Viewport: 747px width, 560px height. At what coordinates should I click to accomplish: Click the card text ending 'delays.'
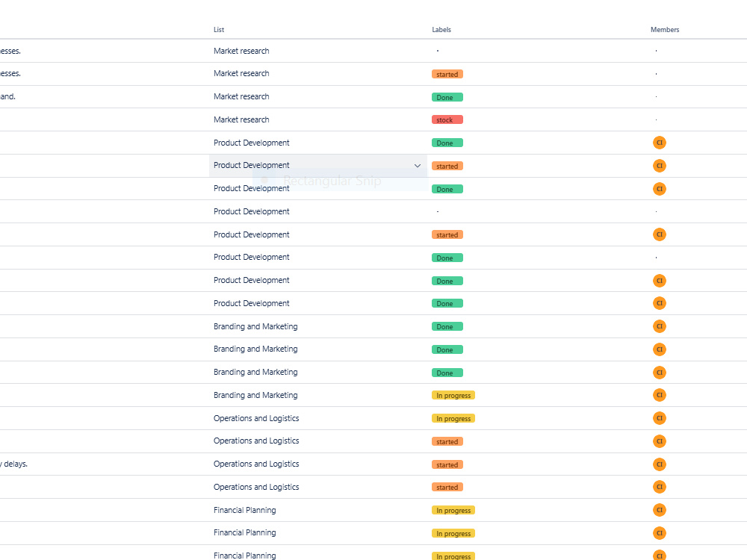[x=13, y=464]
